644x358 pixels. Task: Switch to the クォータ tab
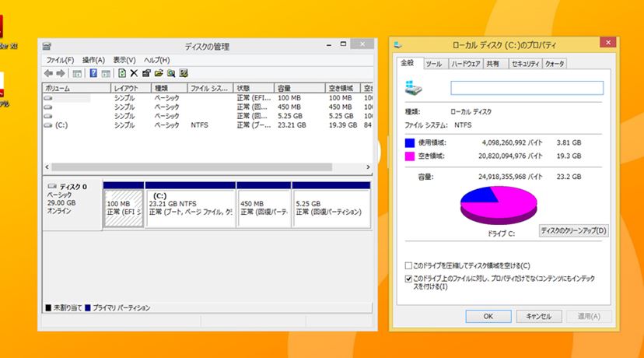[555, 64]
